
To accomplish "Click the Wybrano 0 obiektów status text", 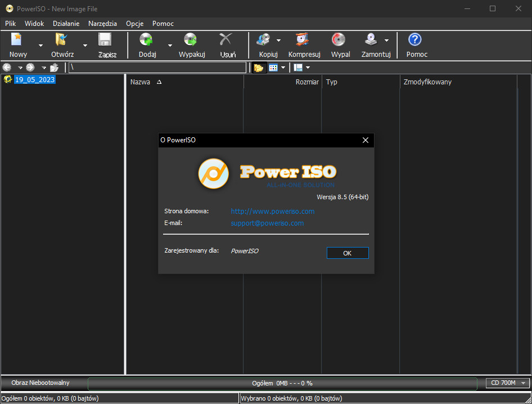I will [x=291, y=398].
